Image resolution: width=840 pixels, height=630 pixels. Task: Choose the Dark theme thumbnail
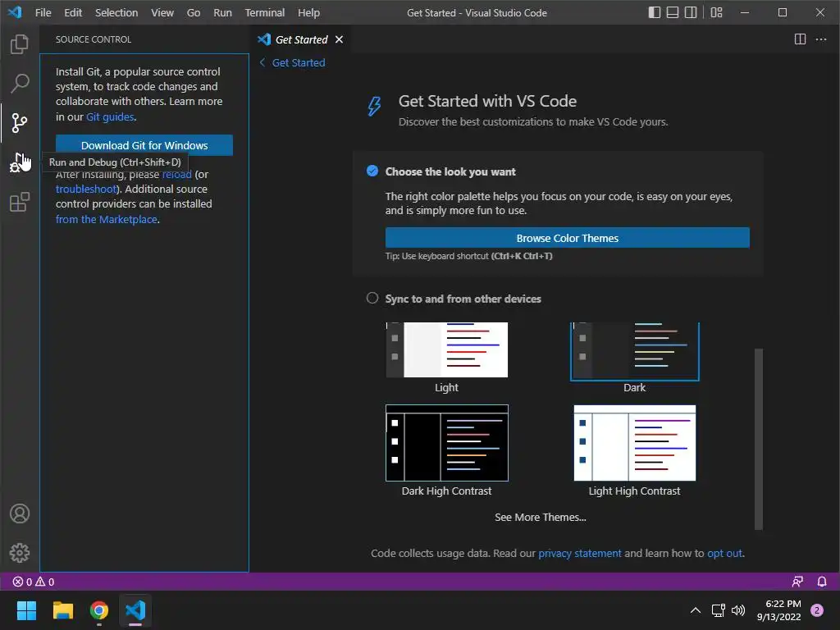tap(635, 351)
